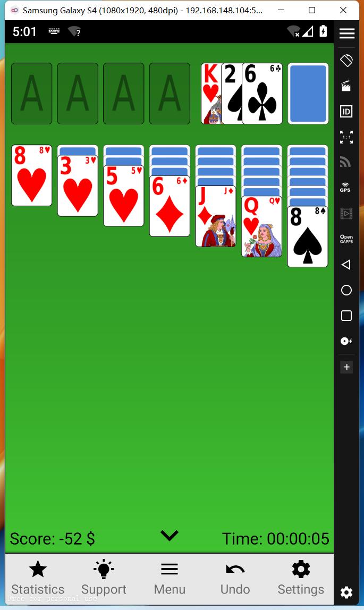
Task: Install Open GAPPS from sidebar
Action: [x=346, y=239]
